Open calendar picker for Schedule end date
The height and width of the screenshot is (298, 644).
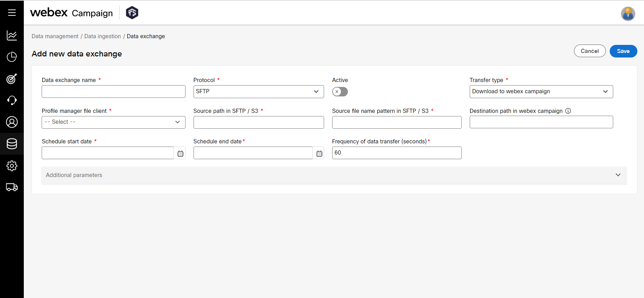click(x=319, y=154)
